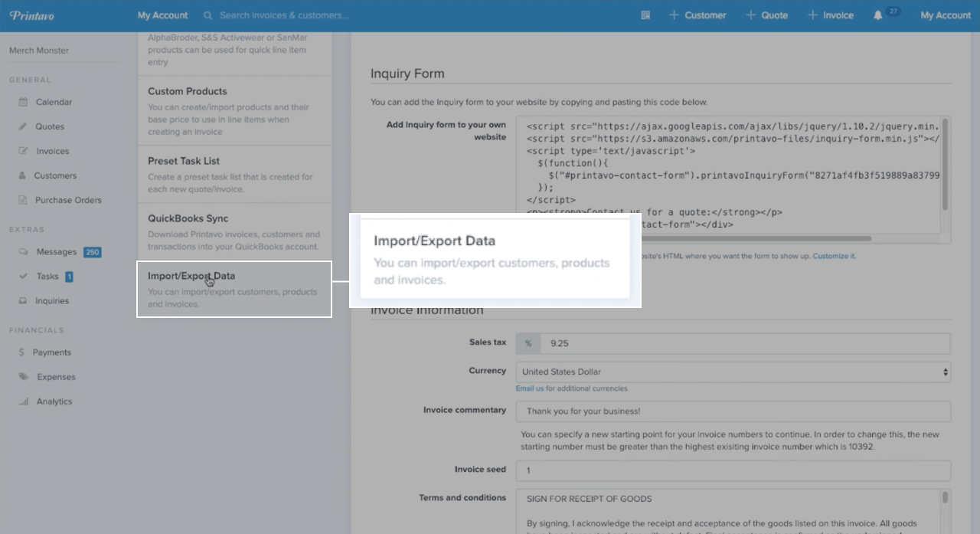This screenshot has height=534, width=980.
Task: Click the search magnifier icon
Action: 208,15
